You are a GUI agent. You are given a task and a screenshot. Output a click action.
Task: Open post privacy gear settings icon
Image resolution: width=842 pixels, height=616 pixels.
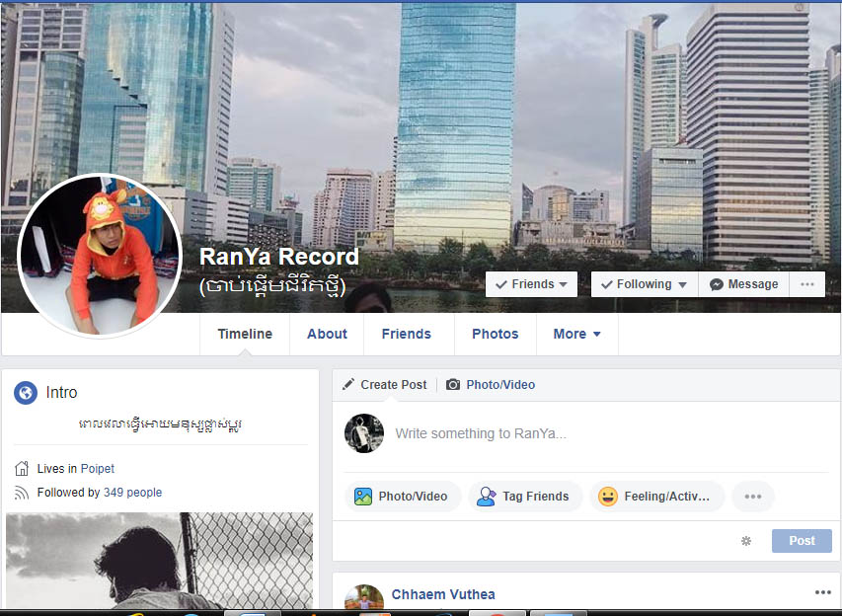tap(746, 541)
